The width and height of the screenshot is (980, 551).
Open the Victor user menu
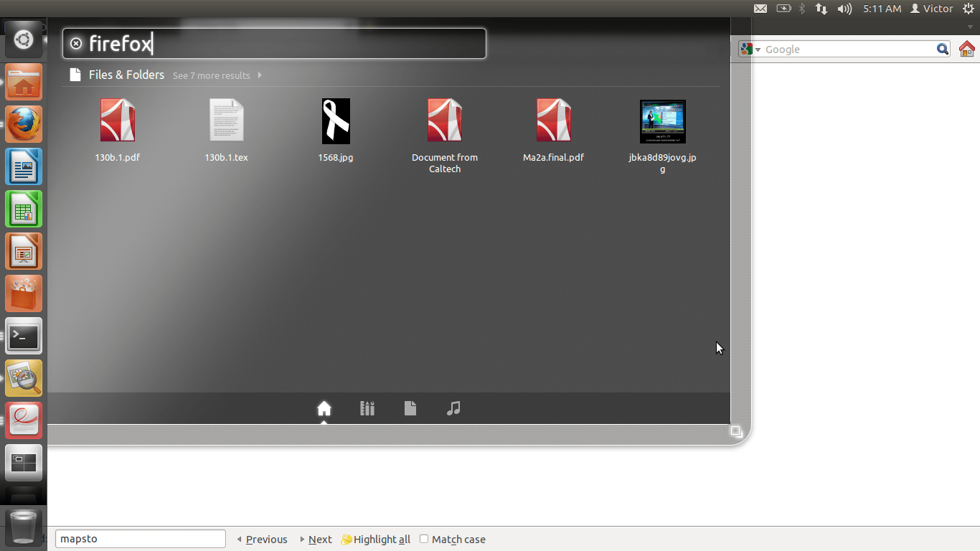[931, 9]
